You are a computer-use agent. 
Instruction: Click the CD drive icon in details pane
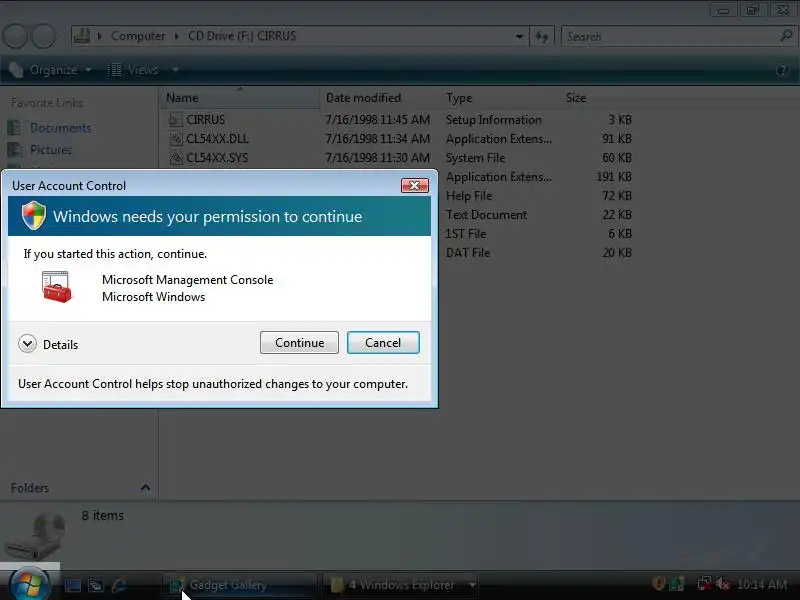(37, 535)
